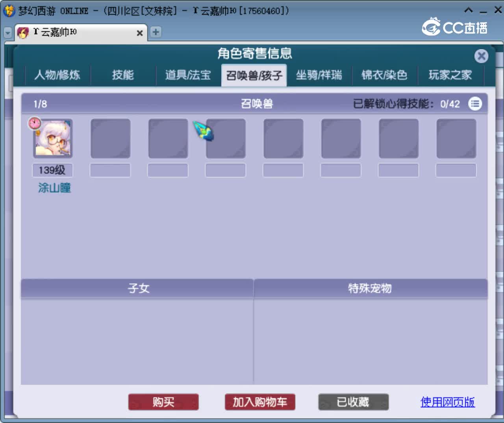
Task: Click the game logo icon in title bar
Action: (9, 11)
